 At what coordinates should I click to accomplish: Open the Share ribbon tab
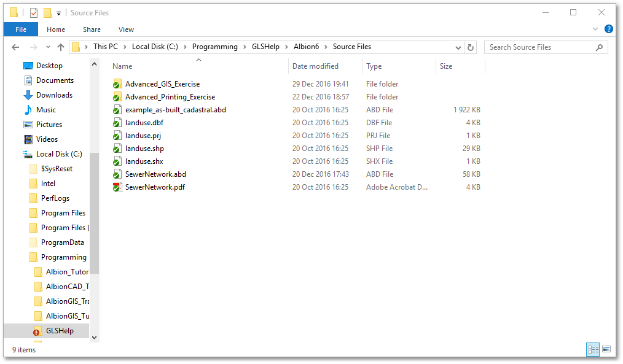[92, 29]
